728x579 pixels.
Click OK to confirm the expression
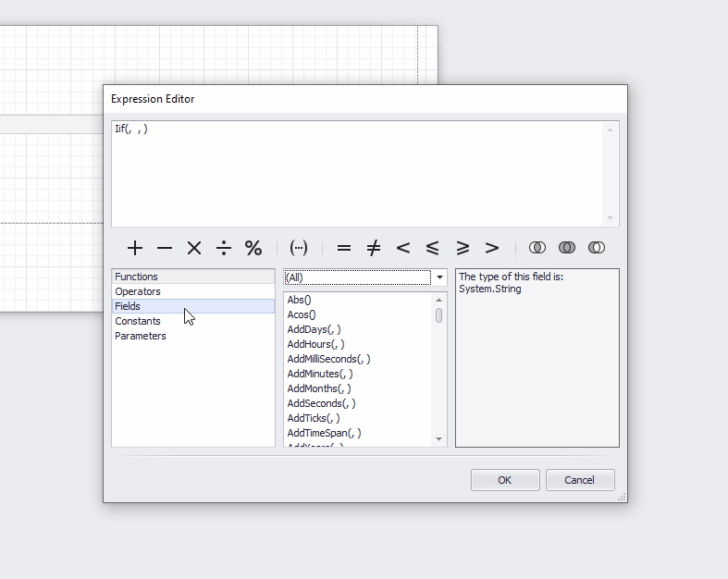click(505, 480)
